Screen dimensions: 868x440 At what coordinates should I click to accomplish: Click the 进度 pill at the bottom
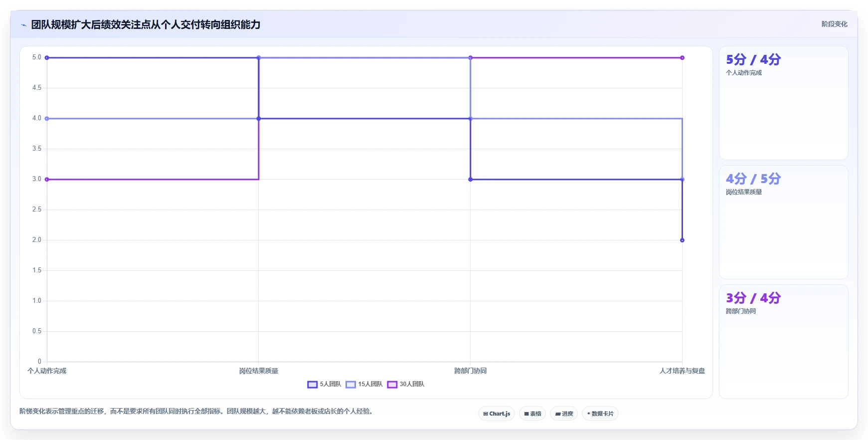(564, 414)
